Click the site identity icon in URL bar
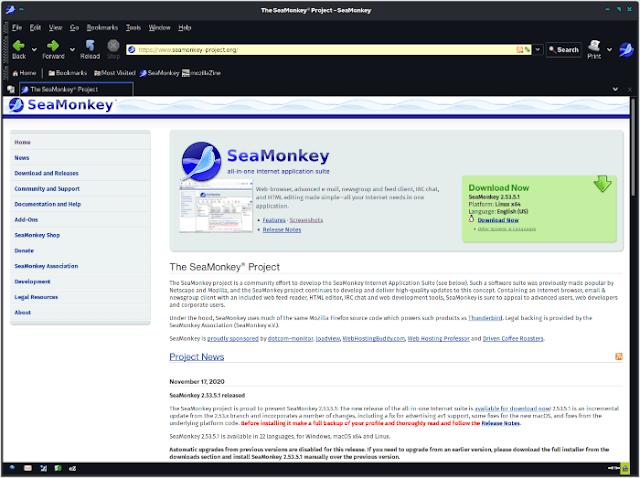This screenshot has width=640, height=478. coord(132,50)
